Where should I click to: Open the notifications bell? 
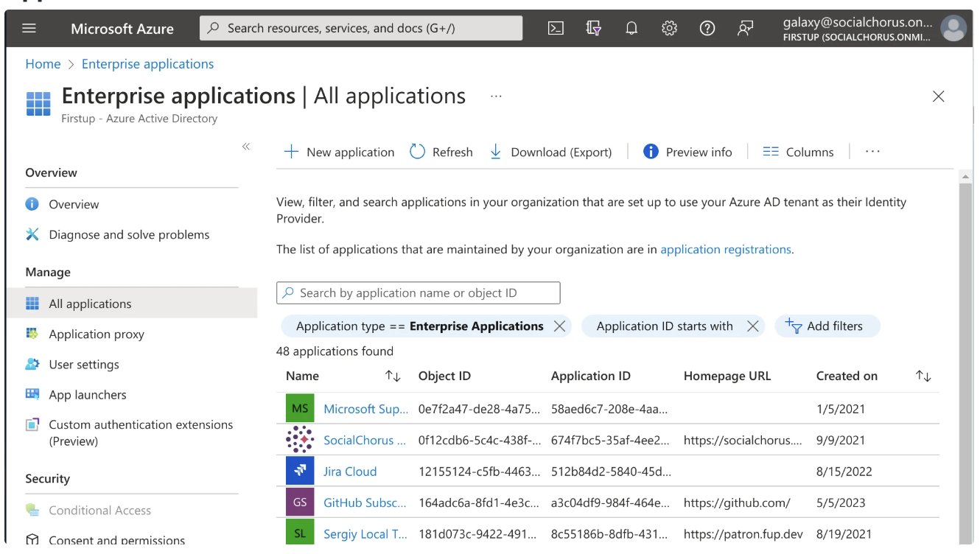point(631,29)
